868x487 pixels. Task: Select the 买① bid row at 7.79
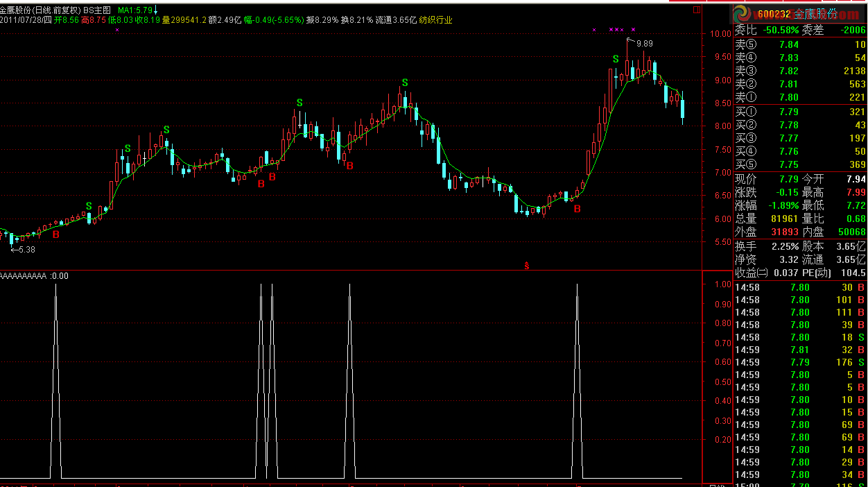click(801, 112)
